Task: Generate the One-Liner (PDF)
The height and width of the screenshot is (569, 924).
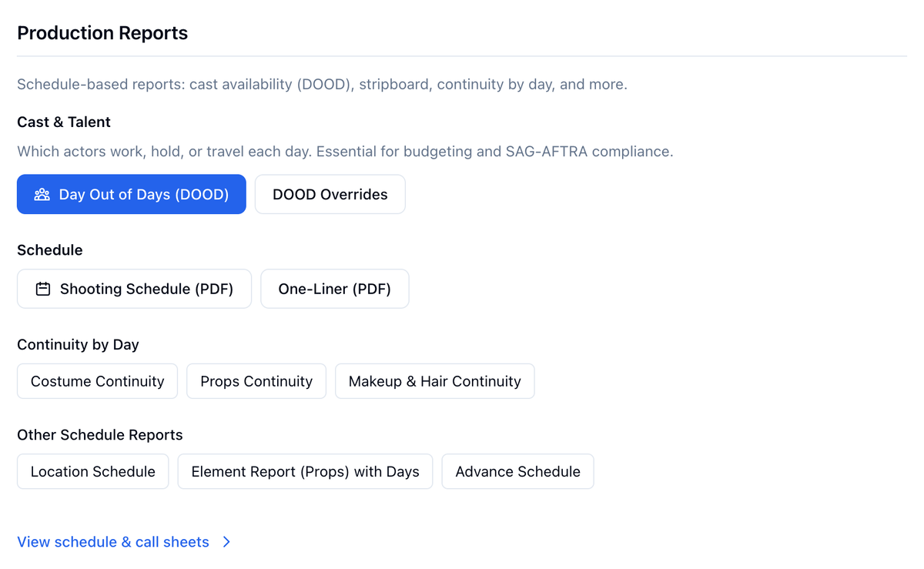Action: [335, 289]
